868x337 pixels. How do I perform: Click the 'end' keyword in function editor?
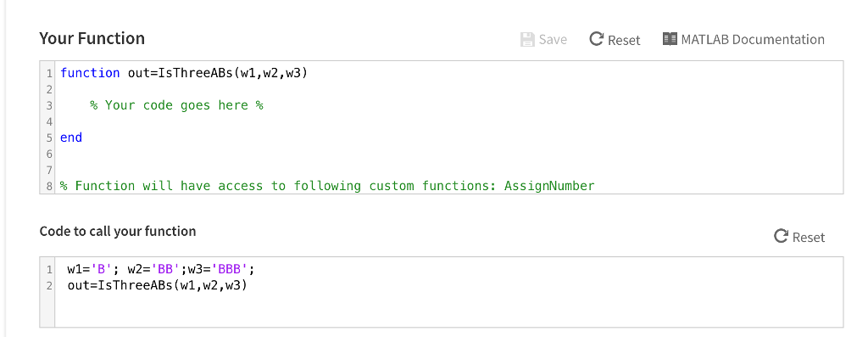pyautogui.click(x=71, y=138)
